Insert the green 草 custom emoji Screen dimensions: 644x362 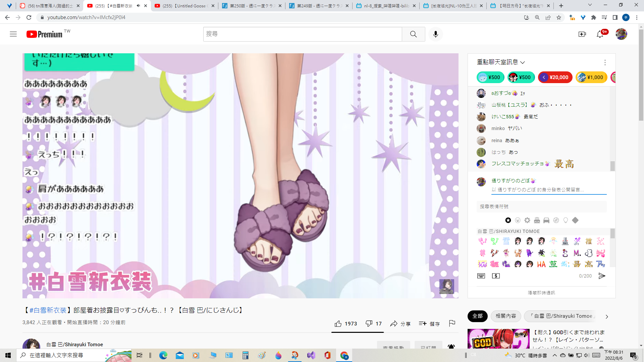tap(553, 264)
